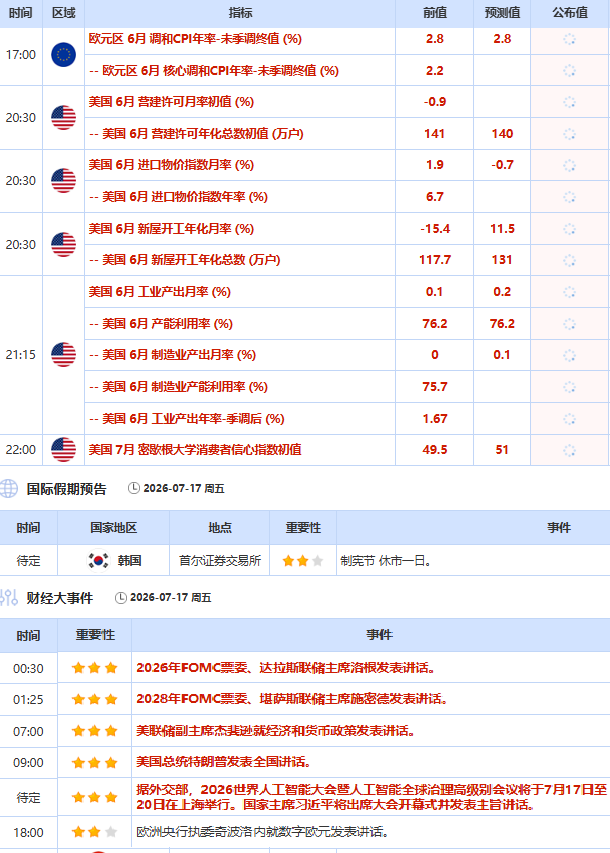Open the 2026世界人工智能大会 event text
The image size is (610, 853).
372,797
